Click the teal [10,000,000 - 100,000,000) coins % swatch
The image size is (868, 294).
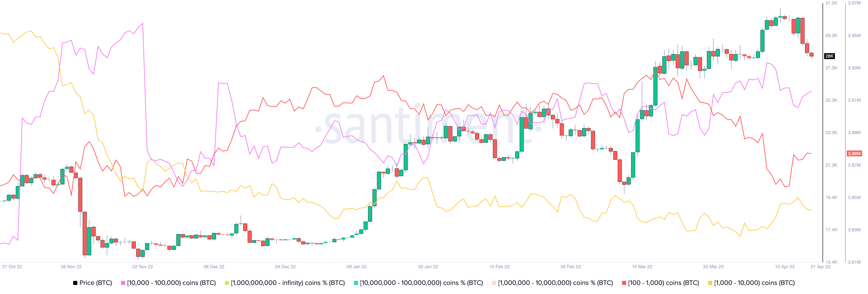[356, 283]
